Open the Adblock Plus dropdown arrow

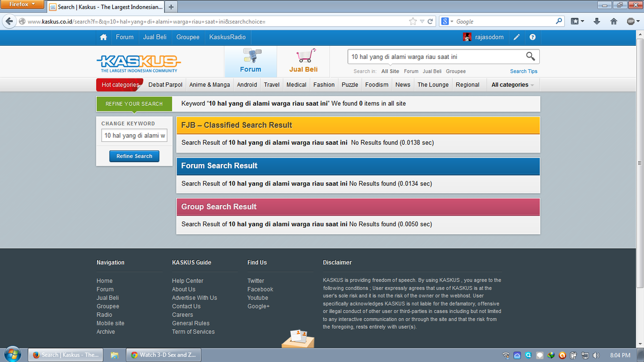tap(637, 22)
